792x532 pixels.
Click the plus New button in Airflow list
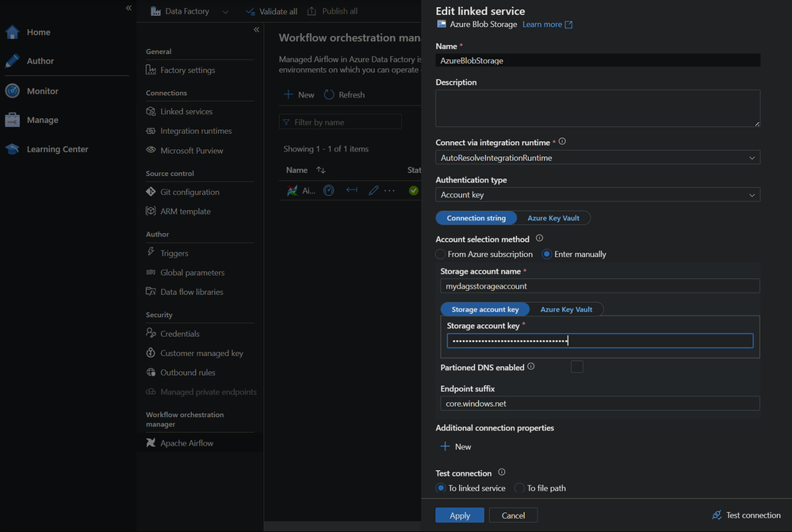point(299,94)
